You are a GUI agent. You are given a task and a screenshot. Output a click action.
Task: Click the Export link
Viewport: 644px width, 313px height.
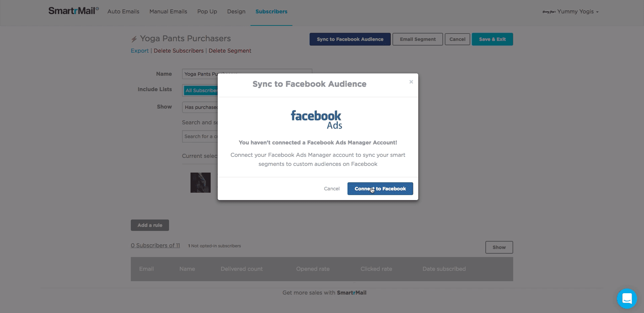(x=140, y=51)
